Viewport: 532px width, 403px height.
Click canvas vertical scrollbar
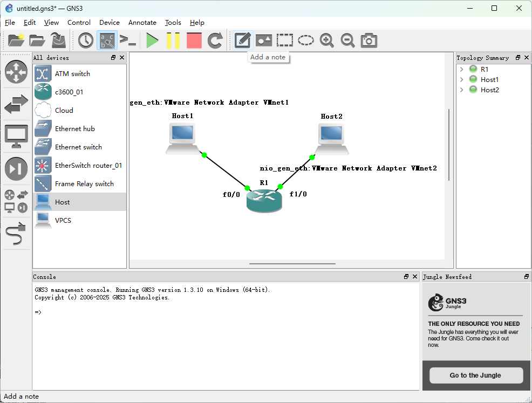[x=449, y=145]
